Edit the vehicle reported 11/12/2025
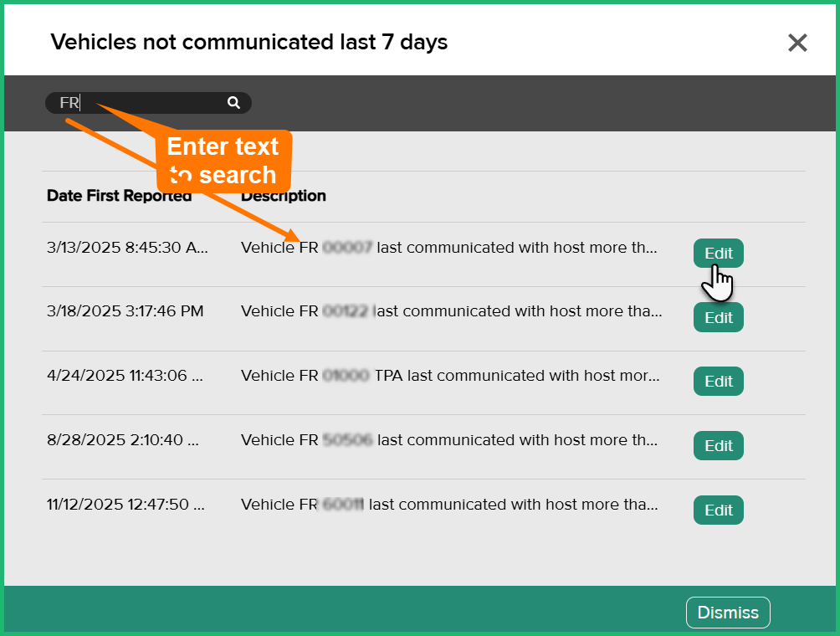 point(718,510)
